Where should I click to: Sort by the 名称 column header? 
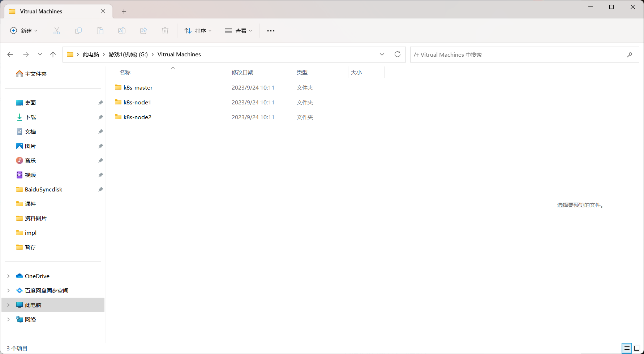(x=125, y=72)
